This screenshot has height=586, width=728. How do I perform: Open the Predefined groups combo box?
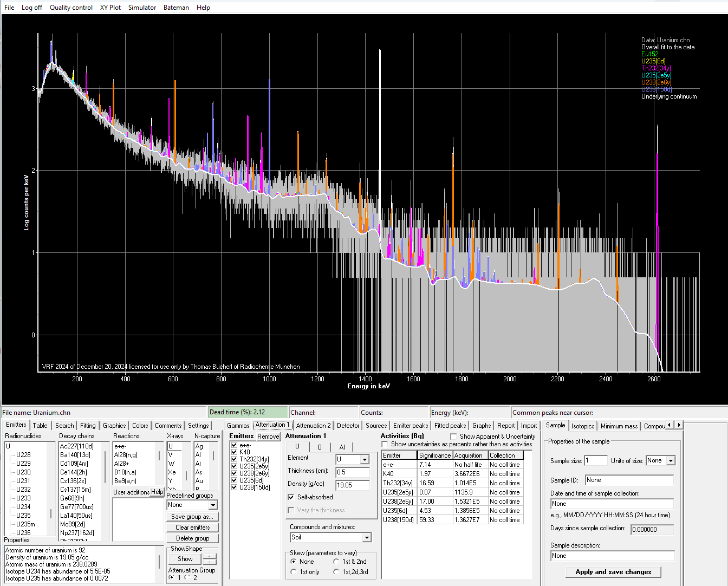point(213,505)
